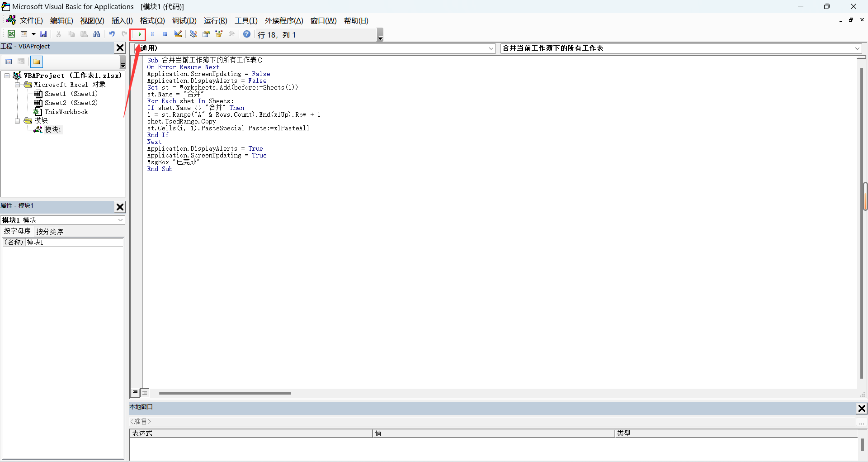Click View Code icon in project panel
Image resolution: width=868 pixels, height=462 pixels.
click(9, 62)
